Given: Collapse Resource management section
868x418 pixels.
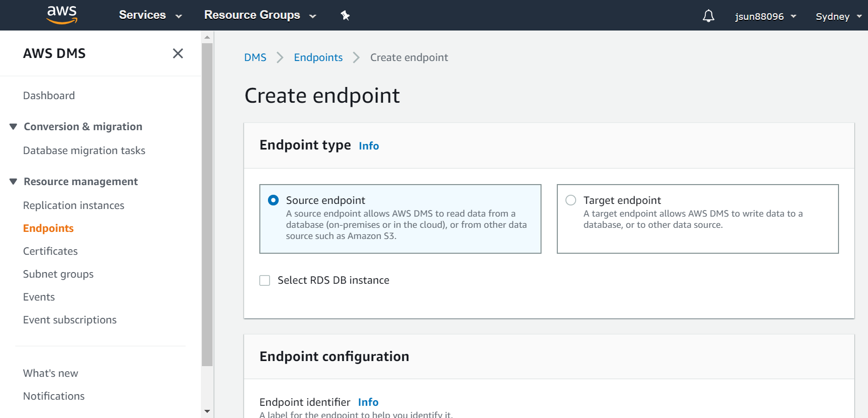Looking at the screenshot, I should [14, 182].
